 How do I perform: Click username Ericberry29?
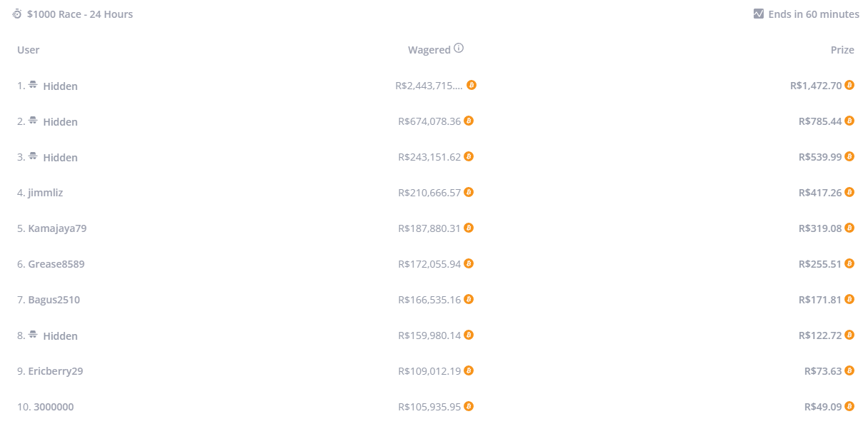pos(56,371)
